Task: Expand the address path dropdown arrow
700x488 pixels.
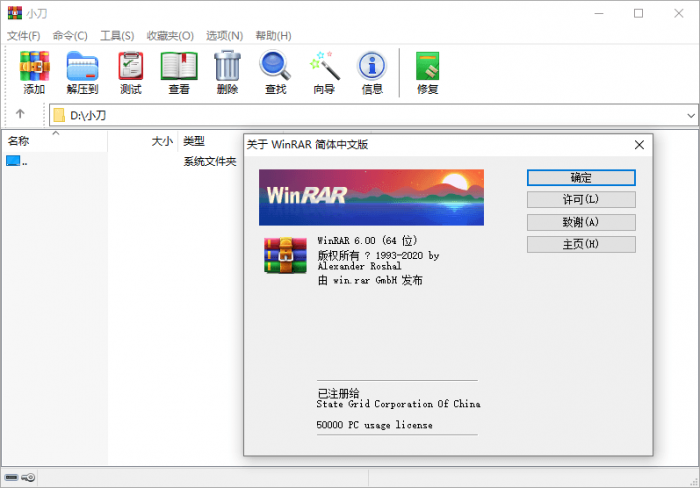Action: click(690, 115)
